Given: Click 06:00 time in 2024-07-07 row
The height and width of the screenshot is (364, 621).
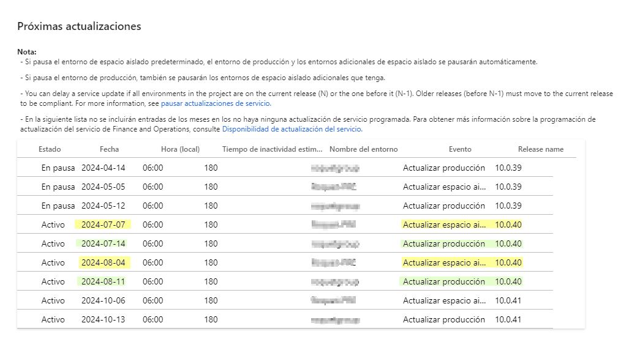Looking at the screenshot, I should pos(153,225).
